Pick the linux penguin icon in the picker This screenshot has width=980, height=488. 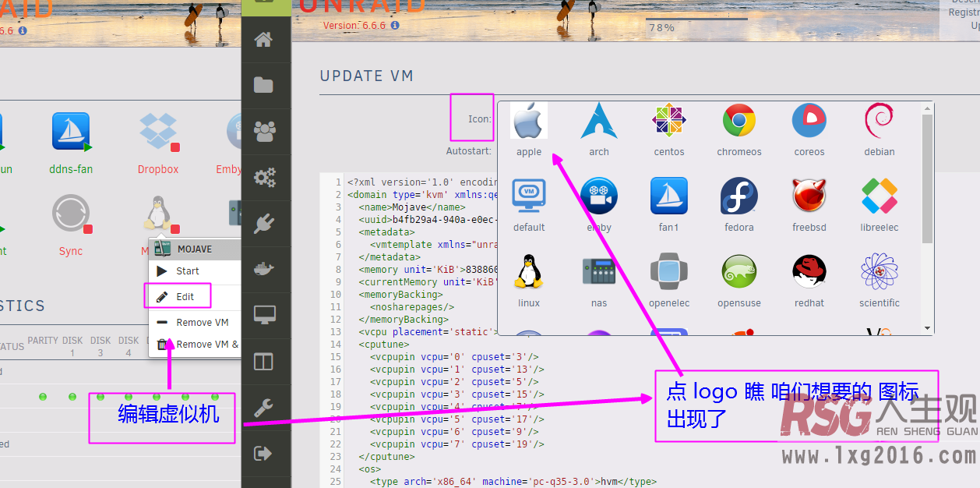(529, 271)
